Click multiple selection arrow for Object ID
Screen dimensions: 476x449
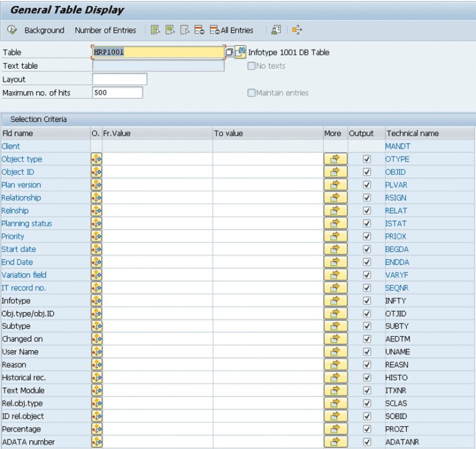(x=335, y=172)
